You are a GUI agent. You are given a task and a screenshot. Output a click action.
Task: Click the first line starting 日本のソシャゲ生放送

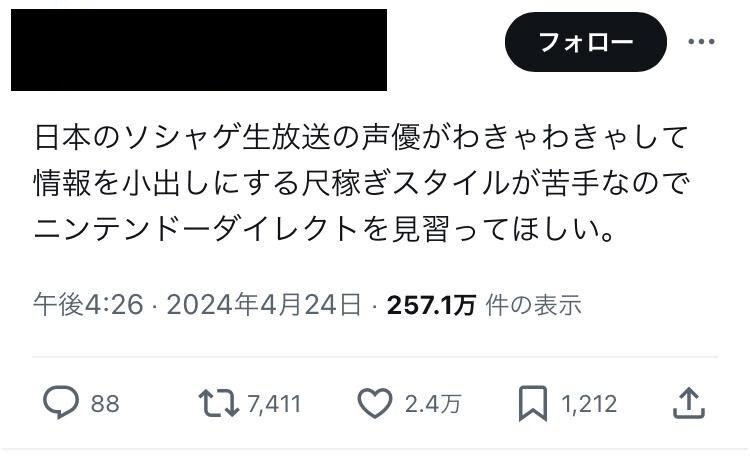361,137
